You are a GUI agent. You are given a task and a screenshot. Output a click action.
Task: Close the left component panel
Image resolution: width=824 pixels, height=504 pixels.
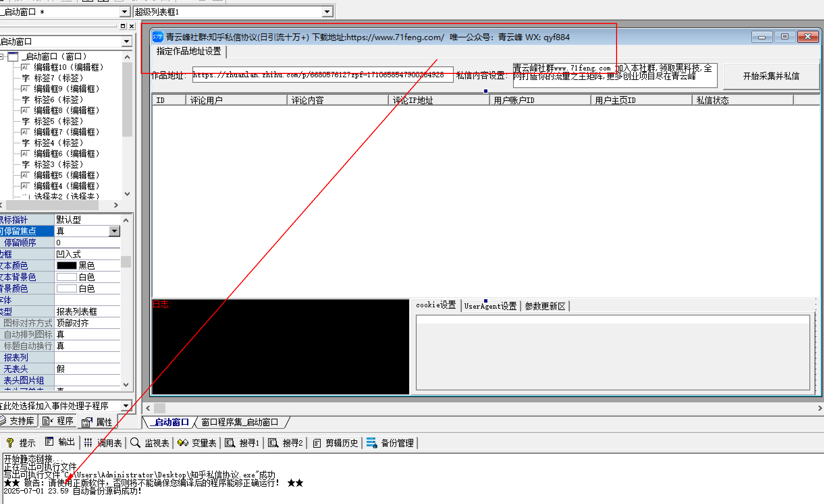pyautogui.click(x=132, y=26)
